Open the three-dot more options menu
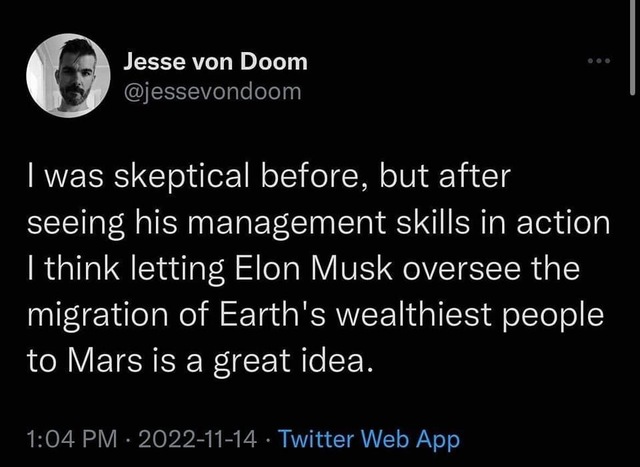The width and height of the screenshot is (640, 467). coord(599,61)
